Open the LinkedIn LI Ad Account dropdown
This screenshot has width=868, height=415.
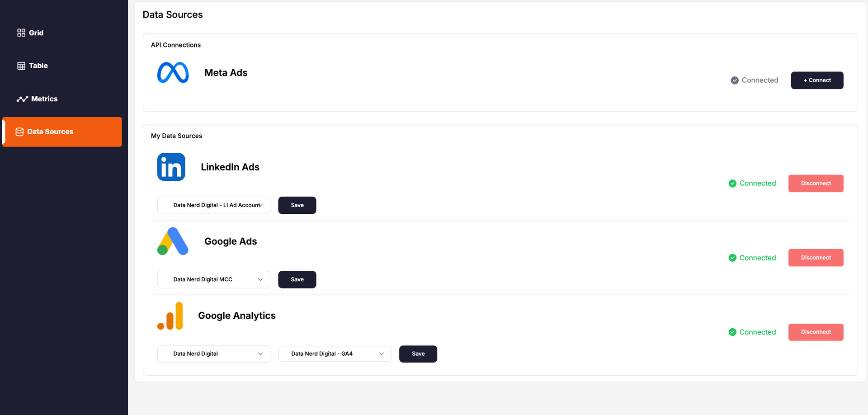tap(214, 205)
